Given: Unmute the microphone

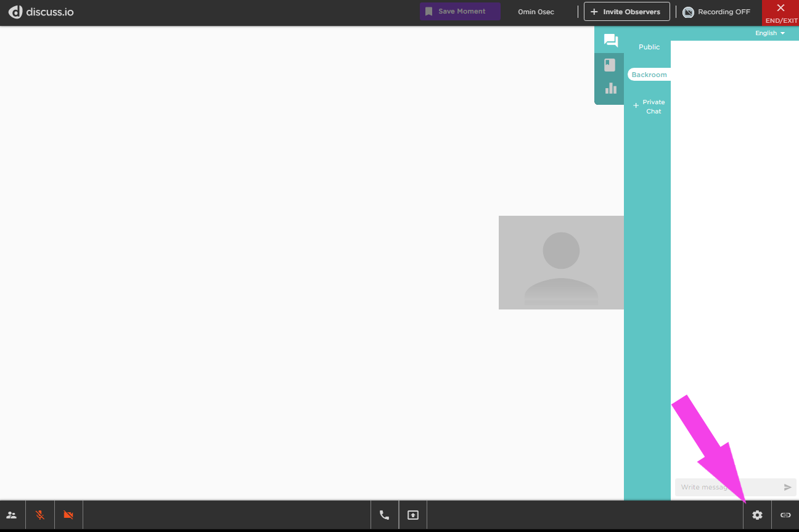Looking at the screenshot, I should click(39, 515).
